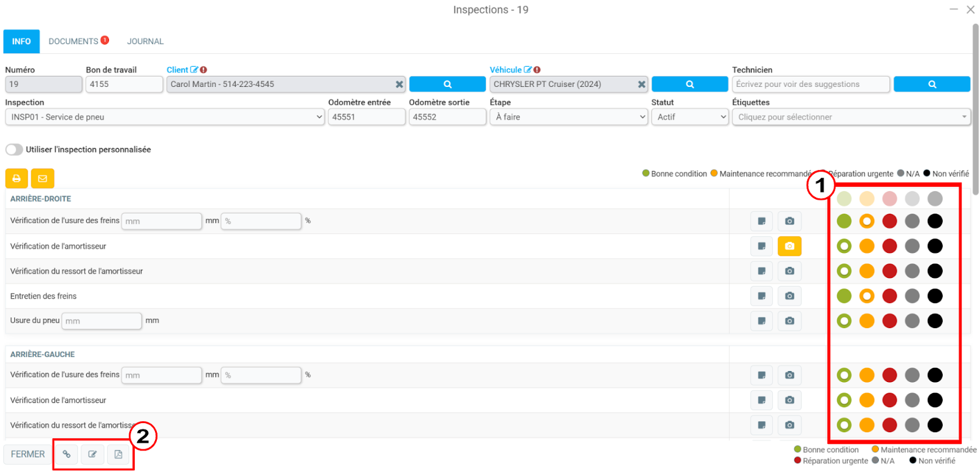Click the Usure du pneu mm field
Viewport: 980px width, 472px height.
click(102, 321)
